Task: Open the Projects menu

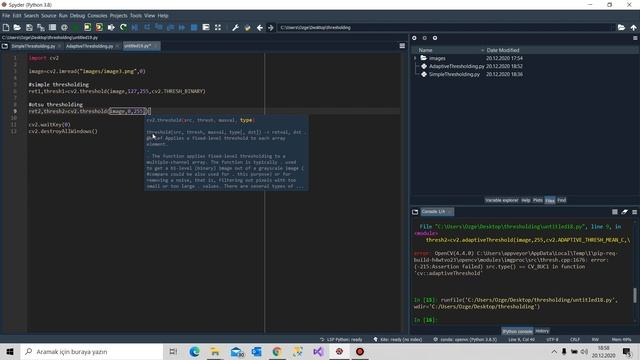Action: click(x=118, y=16)
